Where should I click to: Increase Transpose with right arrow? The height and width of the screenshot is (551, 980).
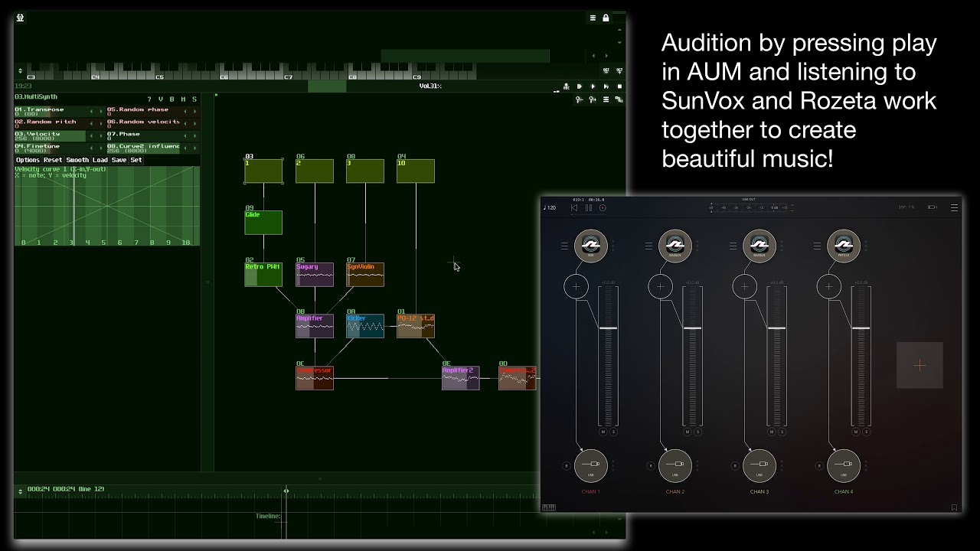[101, 111]
